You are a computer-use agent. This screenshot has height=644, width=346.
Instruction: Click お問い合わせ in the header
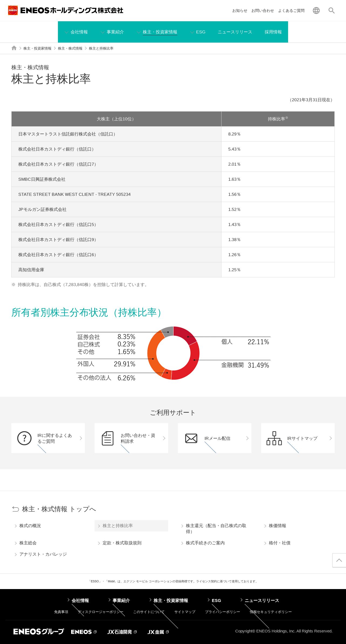coord(263,11)
